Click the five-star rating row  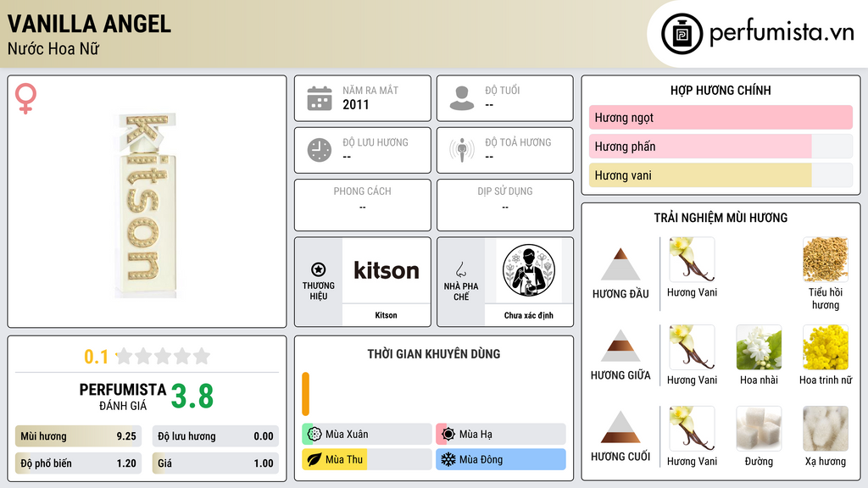point(163,356)
